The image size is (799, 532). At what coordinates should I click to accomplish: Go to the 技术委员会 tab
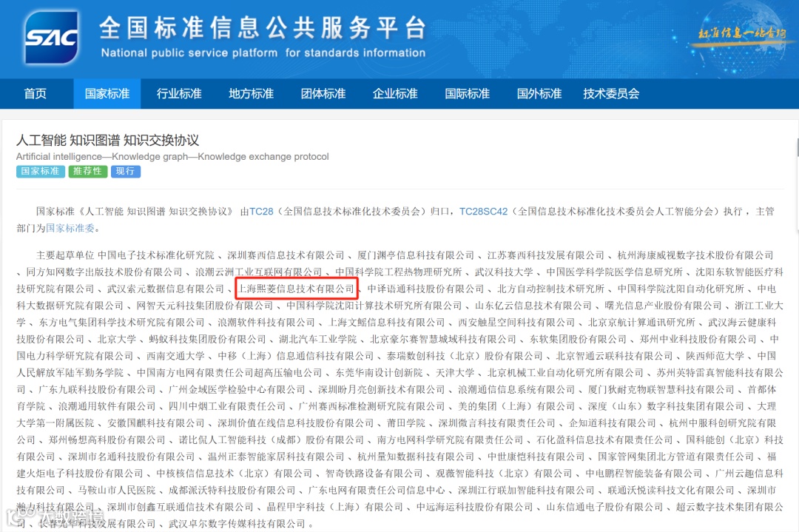pos(611,94)
